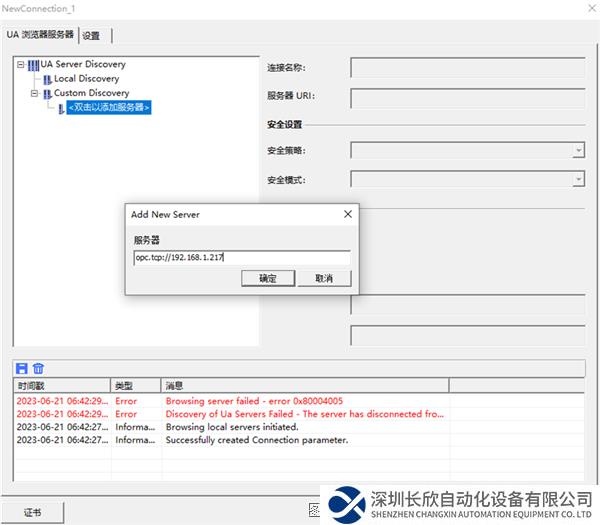Click the Custom Discovery node icon
Image resolution: width=600 pixels, height=525 pixels.
point(47,93)
